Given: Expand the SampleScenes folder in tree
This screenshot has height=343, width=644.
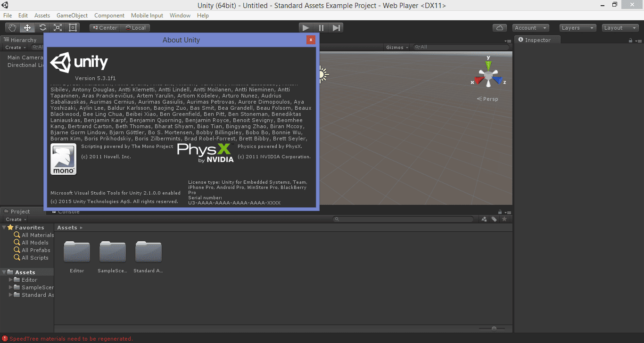Looking at the screenshot, I should click(x=11, y=287).
